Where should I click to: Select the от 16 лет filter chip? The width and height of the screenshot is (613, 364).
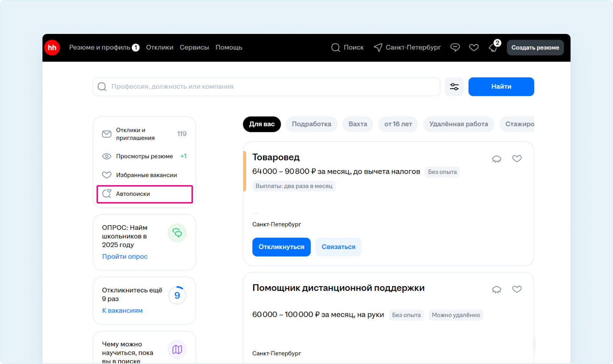pos(398,124)
